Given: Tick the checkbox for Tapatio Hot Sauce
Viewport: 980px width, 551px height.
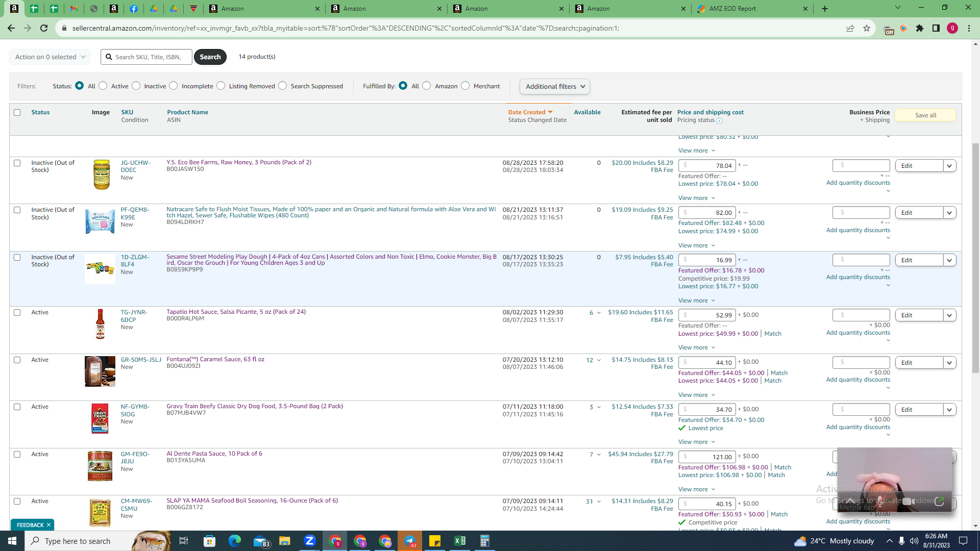Looking at the screenshot, I should (x=17, y=312).
